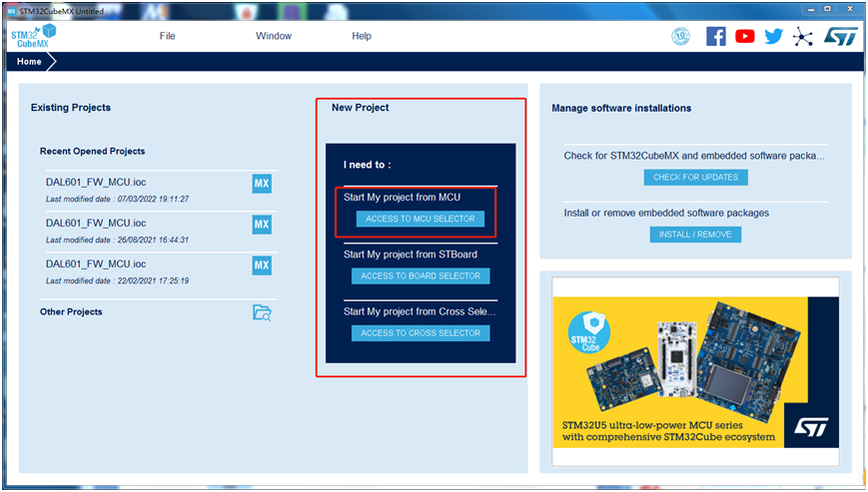Screen dimensions: 868x492
Task: Close the STM32CubeMX window
Action: coord(850,9)
